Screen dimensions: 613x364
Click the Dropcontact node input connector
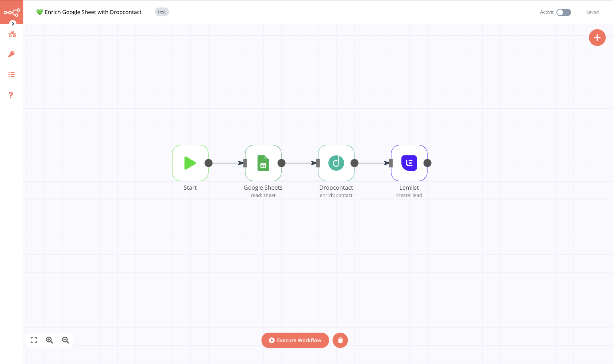[x=318, y=163]
